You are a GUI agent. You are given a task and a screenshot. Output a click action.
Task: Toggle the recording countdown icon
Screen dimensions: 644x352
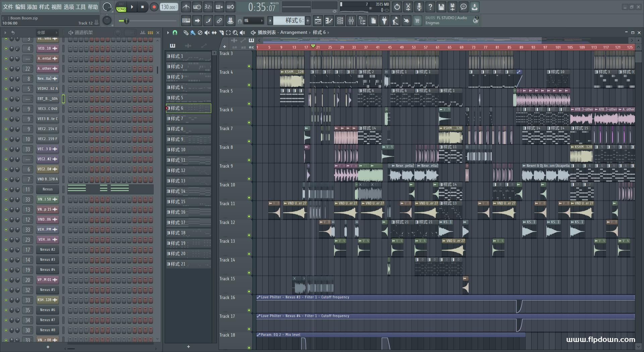208,7
